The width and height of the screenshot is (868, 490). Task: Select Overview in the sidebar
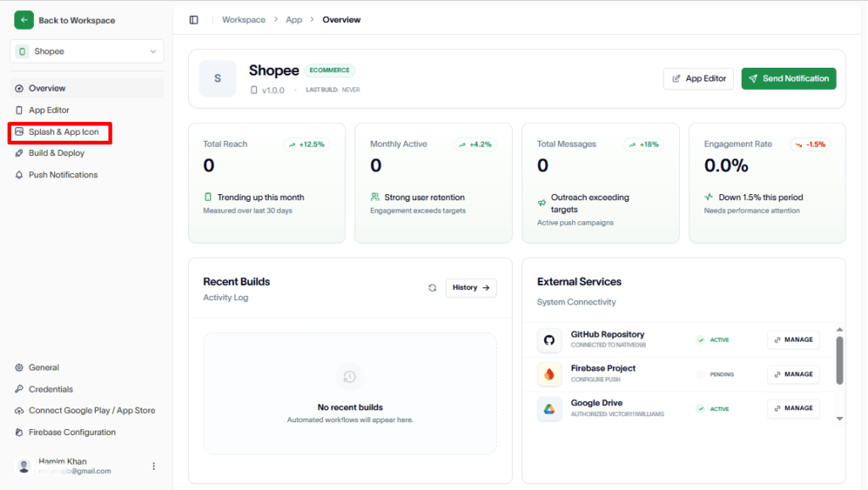pos(87,88)
